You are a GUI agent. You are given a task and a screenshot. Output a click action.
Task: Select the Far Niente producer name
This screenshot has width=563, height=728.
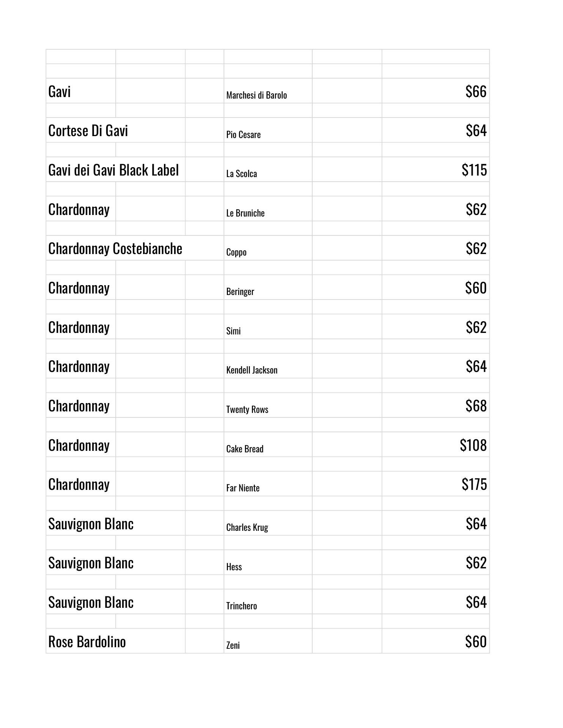(243, 488)
